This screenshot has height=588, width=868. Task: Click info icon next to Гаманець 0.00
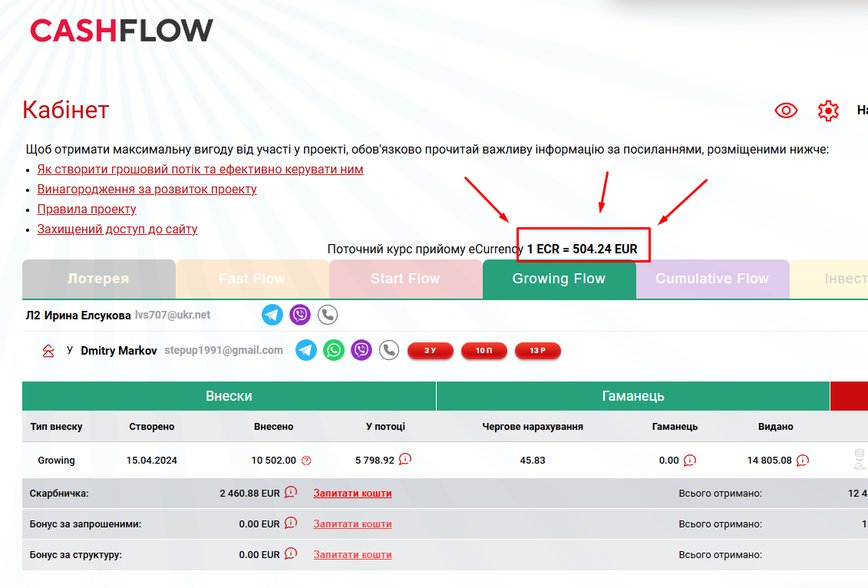point(690,460)
